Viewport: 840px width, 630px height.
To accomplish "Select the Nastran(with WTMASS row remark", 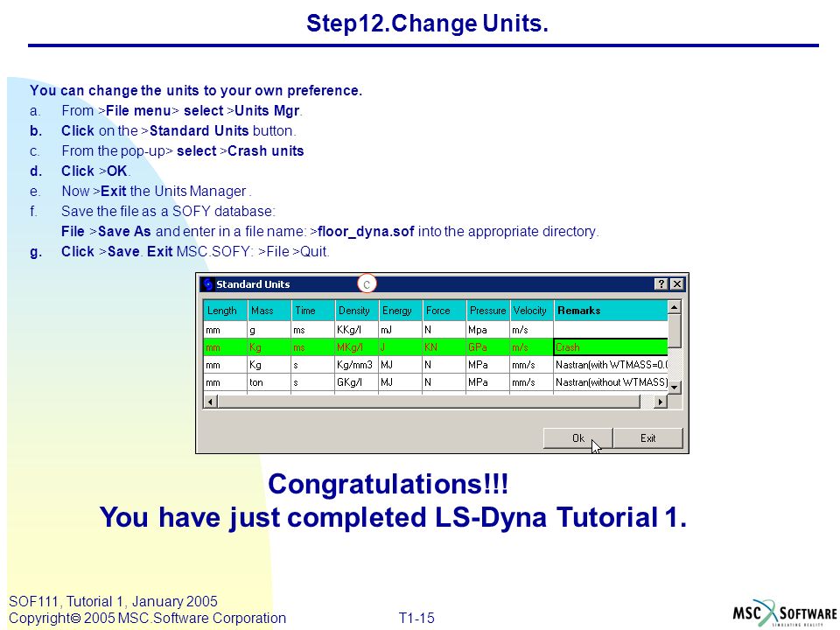I will (611, 365).
